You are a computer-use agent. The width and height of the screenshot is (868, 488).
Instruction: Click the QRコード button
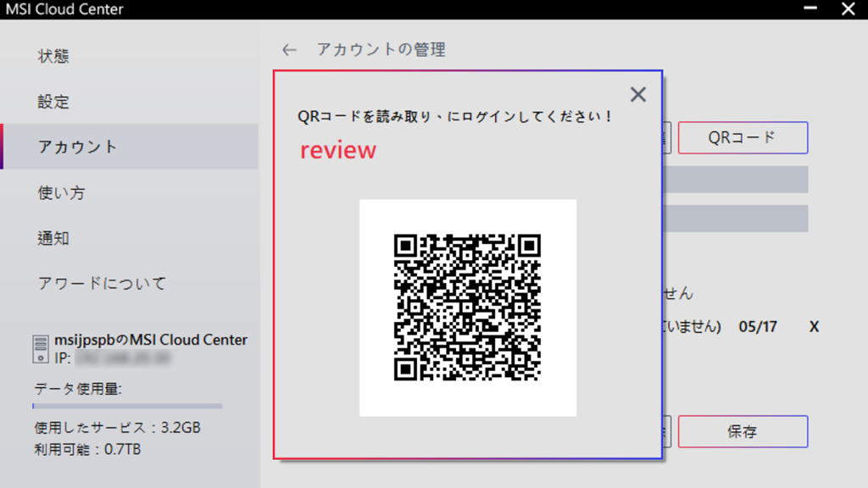[x=743, y=138]
